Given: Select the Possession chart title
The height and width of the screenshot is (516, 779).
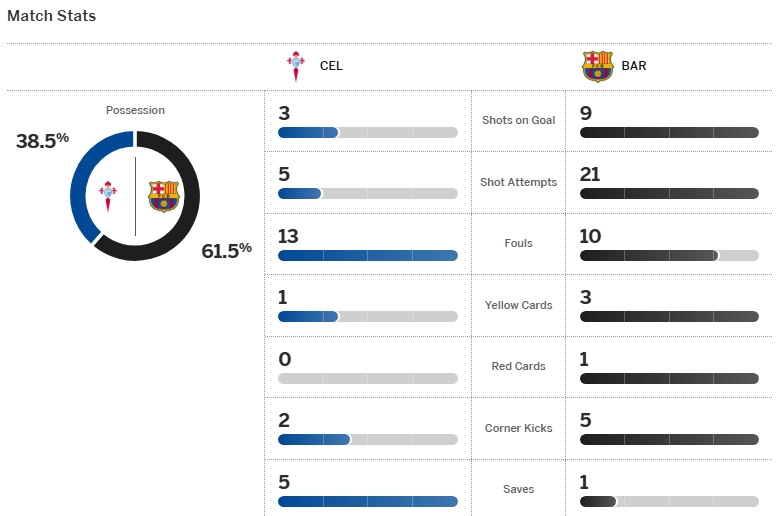Looking at the screenshot, I should 135,110.
